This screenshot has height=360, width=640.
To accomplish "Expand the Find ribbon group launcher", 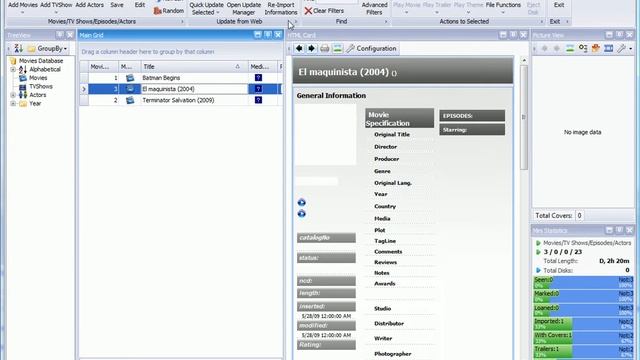I will [x=386, y=22].
